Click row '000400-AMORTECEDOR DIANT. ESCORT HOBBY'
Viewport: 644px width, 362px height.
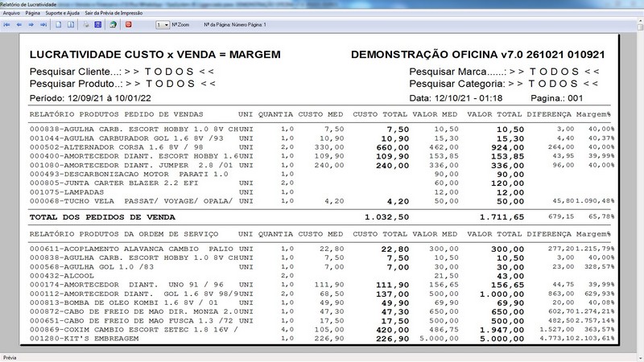click(x=322, y=156)
